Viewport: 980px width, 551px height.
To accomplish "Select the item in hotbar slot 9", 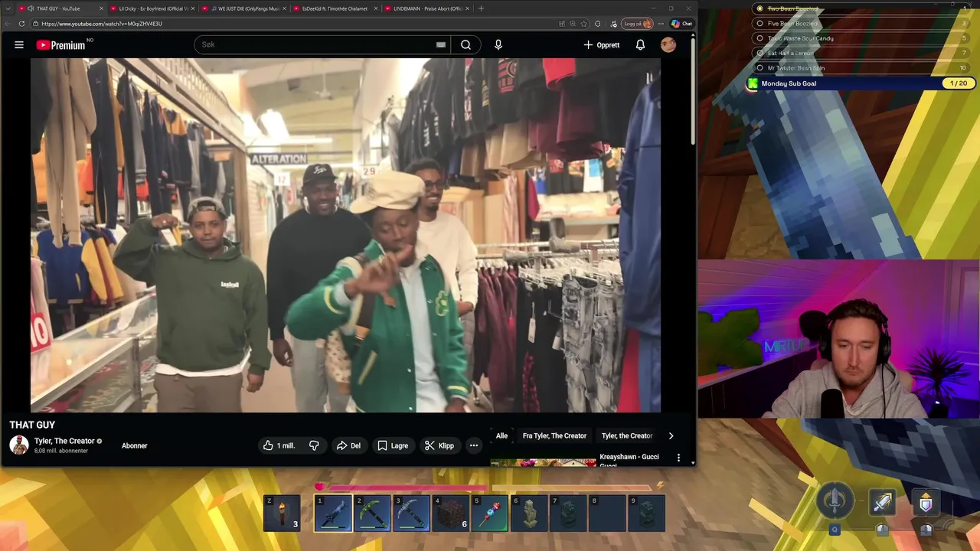I will click(x=647, y=514).
